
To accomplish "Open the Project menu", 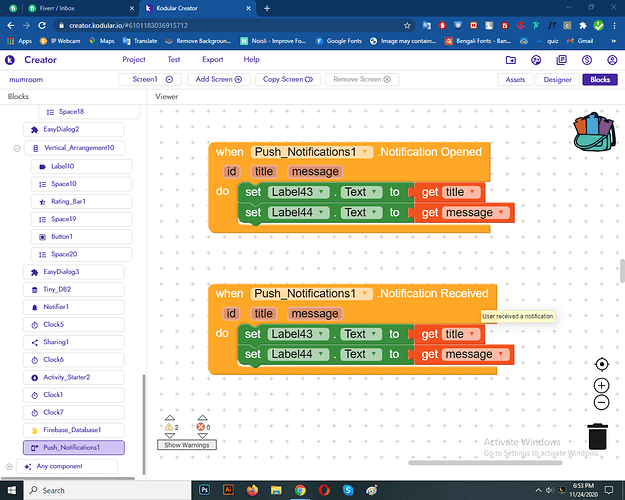I will (133, 60).
